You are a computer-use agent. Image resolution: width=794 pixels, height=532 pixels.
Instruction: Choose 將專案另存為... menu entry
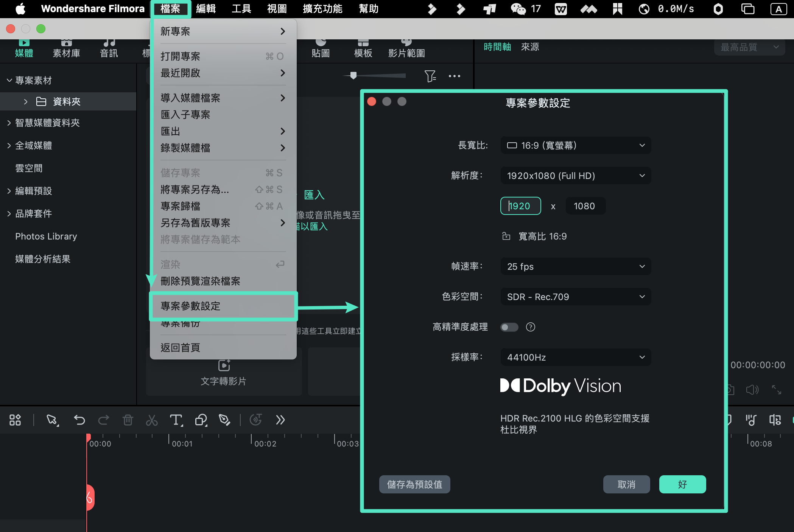223,189
